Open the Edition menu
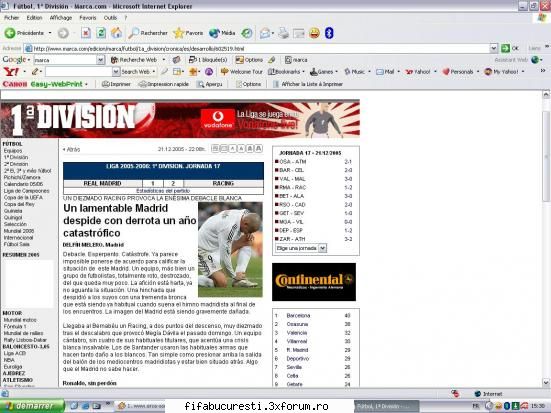Image resolution: width=551 pixels, height=413 pixels. click(34, 18)
